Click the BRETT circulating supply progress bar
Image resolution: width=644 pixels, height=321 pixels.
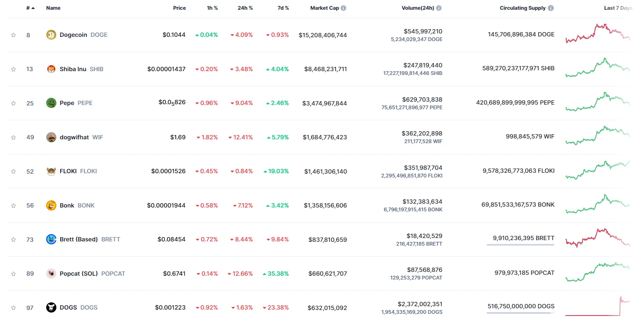click(520, 245)
